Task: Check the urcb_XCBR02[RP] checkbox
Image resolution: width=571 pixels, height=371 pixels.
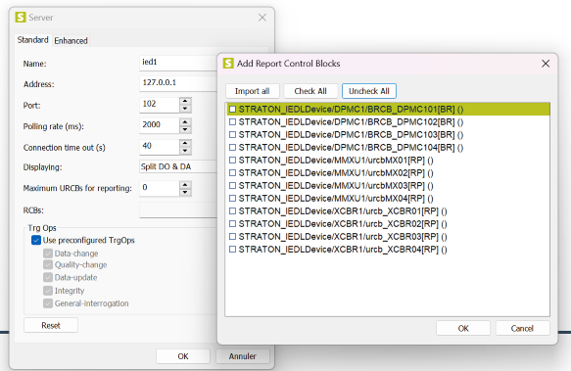Action: [x=232, y=224]
